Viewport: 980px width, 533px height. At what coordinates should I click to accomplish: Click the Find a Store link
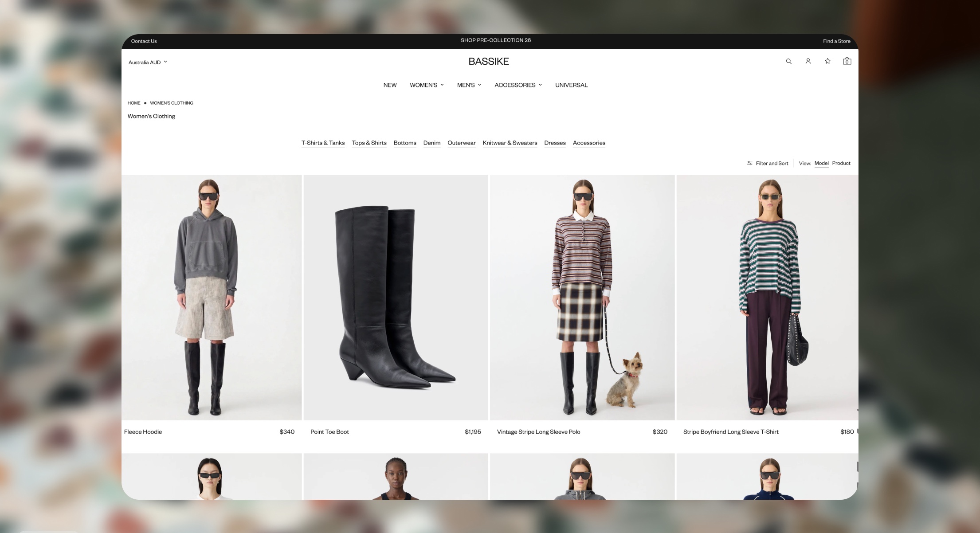point(837,41)
